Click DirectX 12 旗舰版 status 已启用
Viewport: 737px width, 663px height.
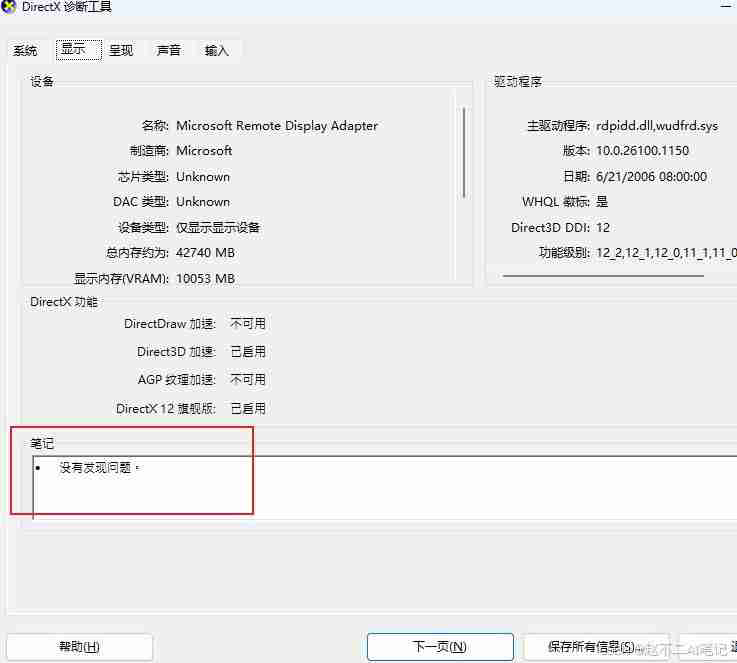click(x=248, y=409)
